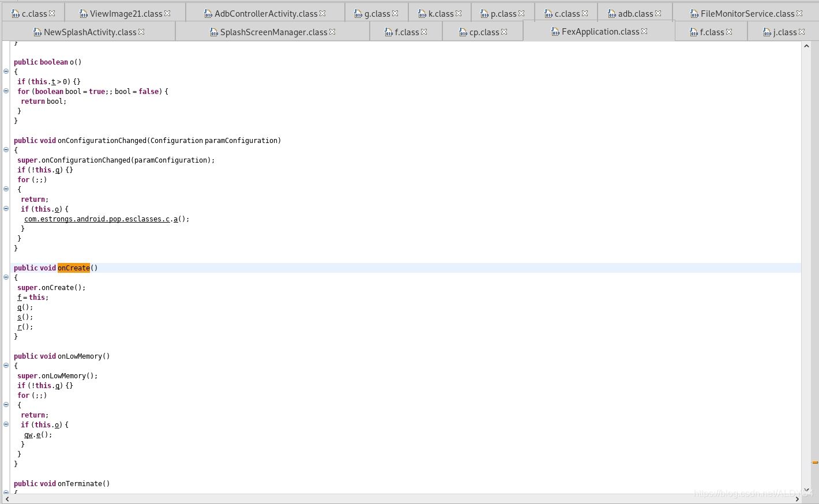The image size is (819, 504).
Task: Click the vertical scrollbar down arrow
Action: pos(806,490)
